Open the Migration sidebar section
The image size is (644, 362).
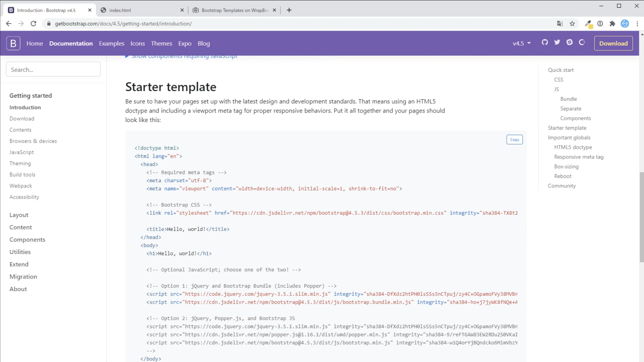coord(23,277)
